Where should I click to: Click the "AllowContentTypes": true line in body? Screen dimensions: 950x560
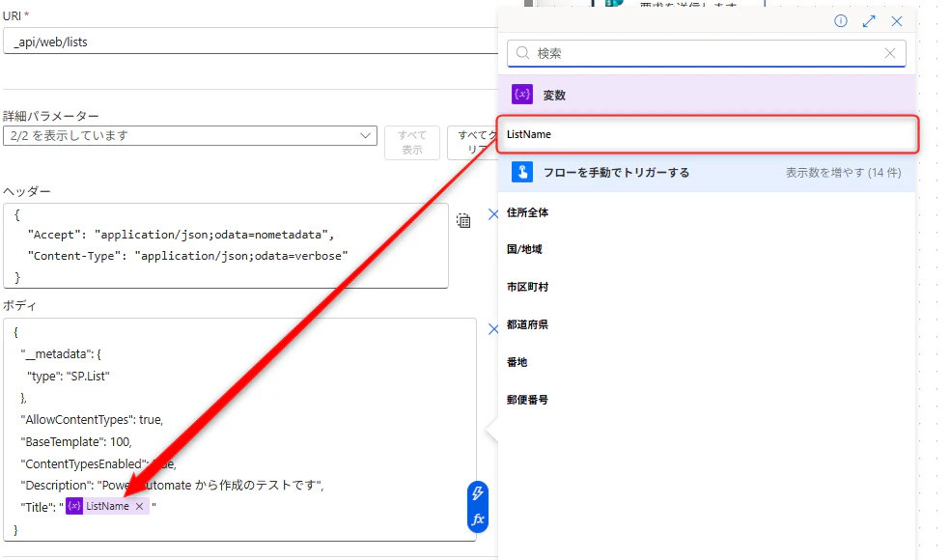coord(92,419)
